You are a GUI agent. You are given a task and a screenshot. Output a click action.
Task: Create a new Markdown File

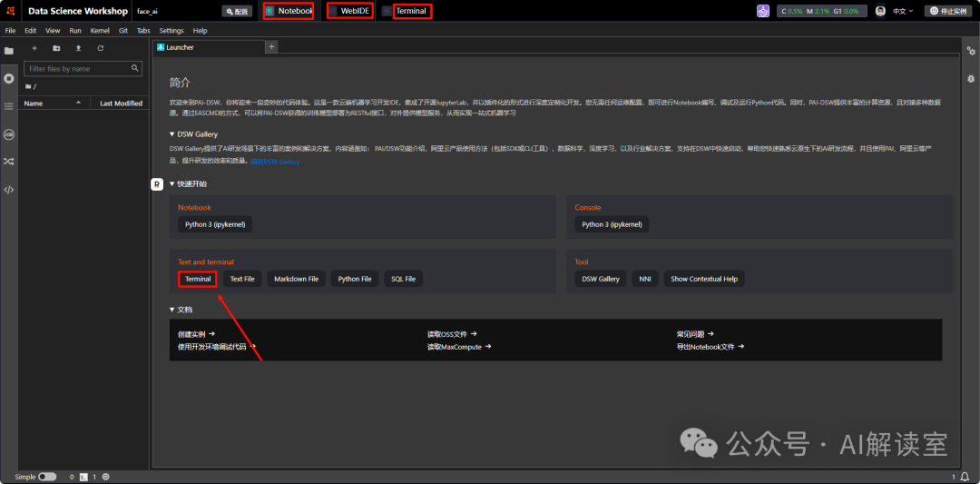[x=296, y=279]
